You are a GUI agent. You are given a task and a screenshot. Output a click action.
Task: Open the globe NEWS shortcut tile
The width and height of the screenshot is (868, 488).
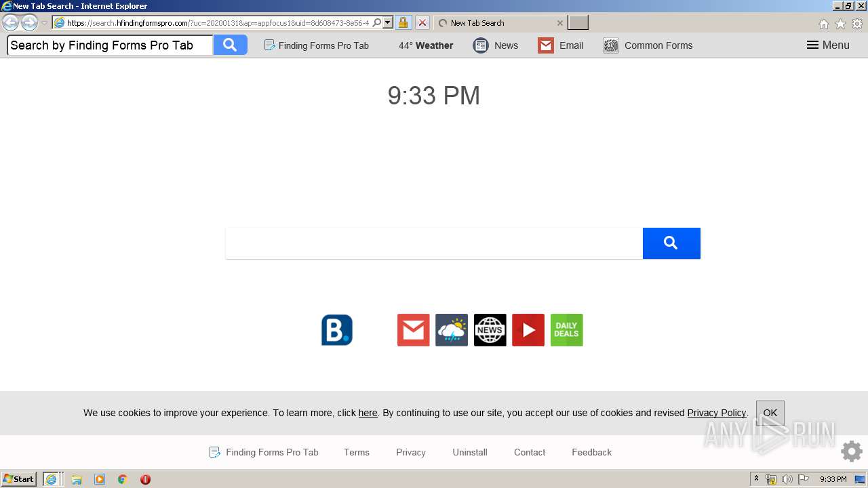pyautogui.click(x=490, y=330)
